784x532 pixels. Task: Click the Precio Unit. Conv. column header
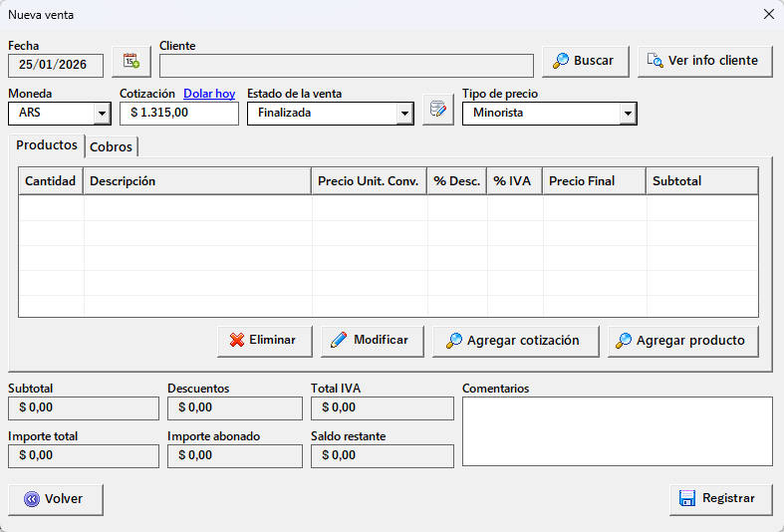(369, 181)
